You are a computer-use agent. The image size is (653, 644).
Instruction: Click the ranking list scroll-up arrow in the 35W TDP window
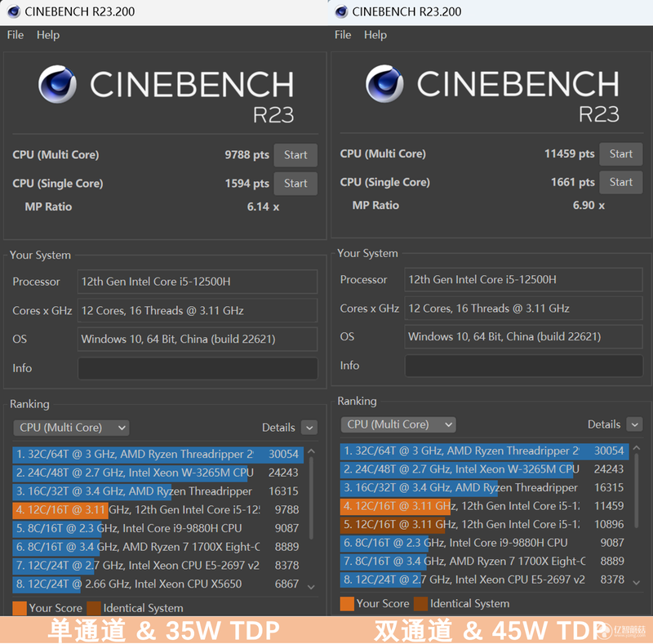pos(311,451)
